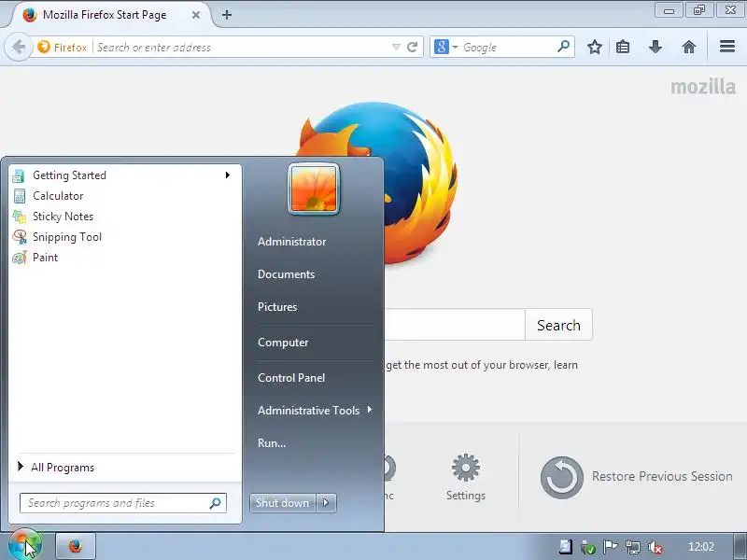This screenshot has height=560, width=747.
Task: Click the Paint palette icon
Action: (19, 258)
